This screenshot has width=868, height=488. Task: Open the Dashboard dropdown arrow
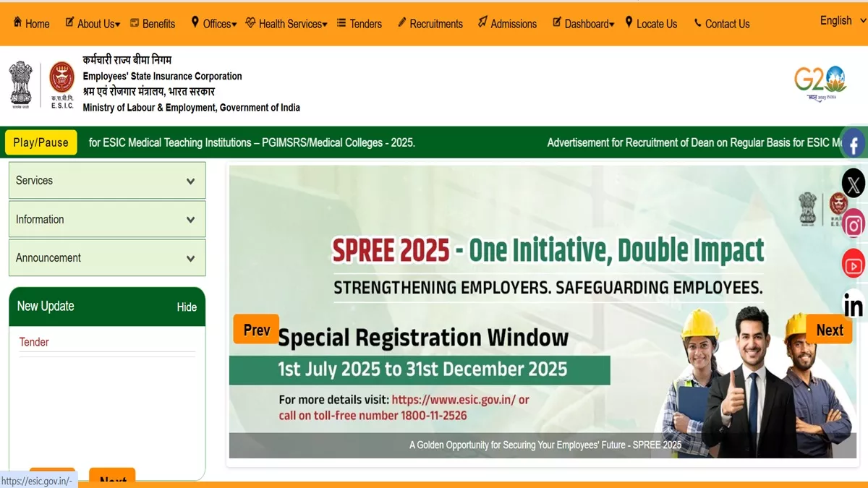(x=611, y=25)
